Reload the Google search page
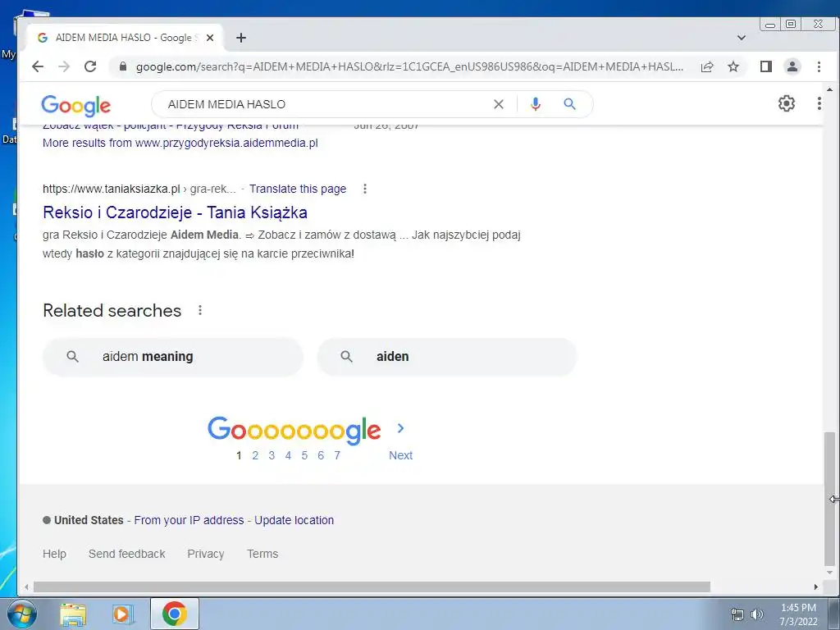840x630 pixels. (90, 66)
